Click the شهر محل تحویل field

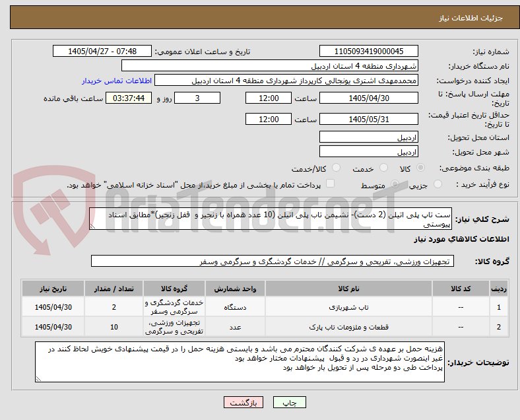point(369,152)
